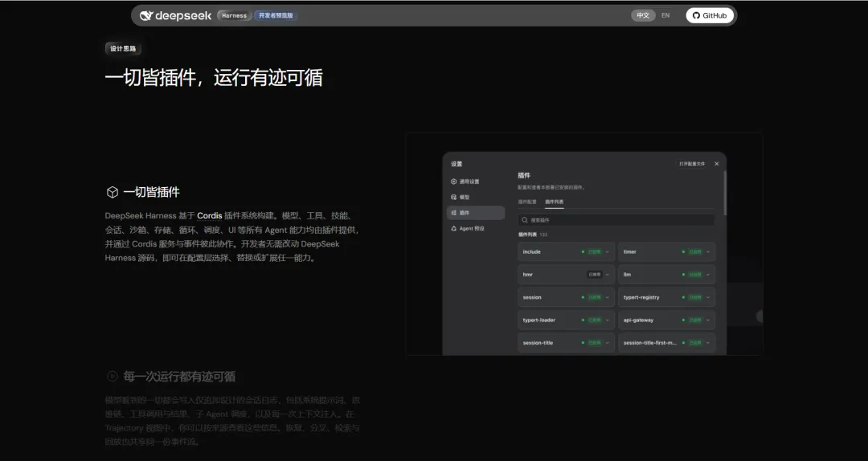
Task: Click the timer plugin name
Action: 630,252
